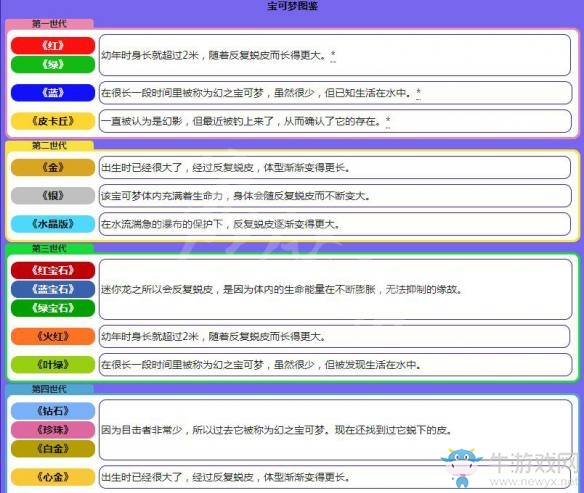The image size is (584, 493).
Task: Click the 《红》 red version label
Action: pos(53,45)
